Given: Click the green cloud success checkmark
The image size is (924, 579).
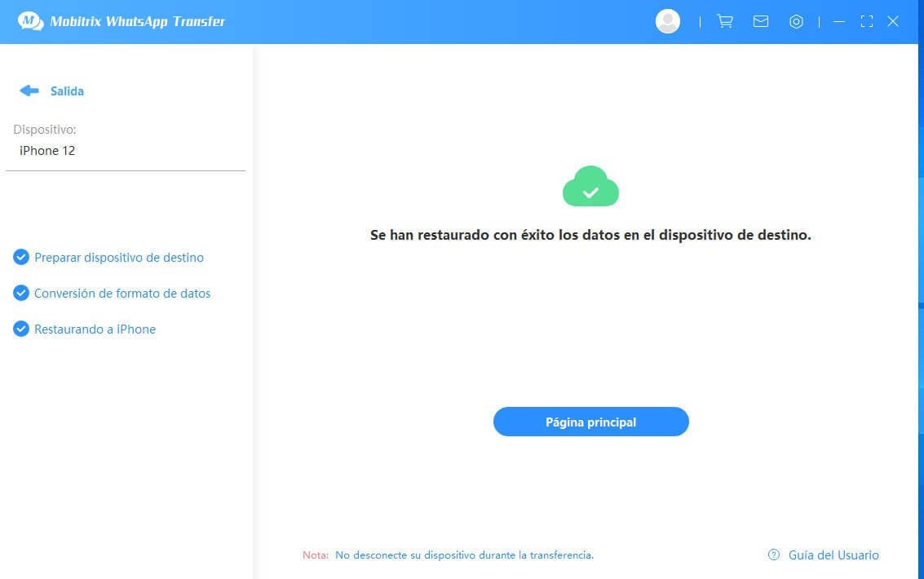Looking at the screenshot, I should [x=590, y=187].
